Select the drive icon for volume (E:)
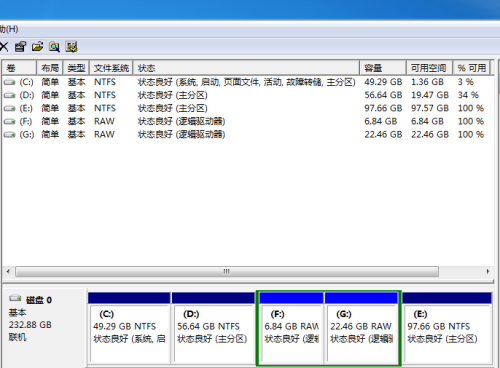500x368 pixels. coord(10,108)
